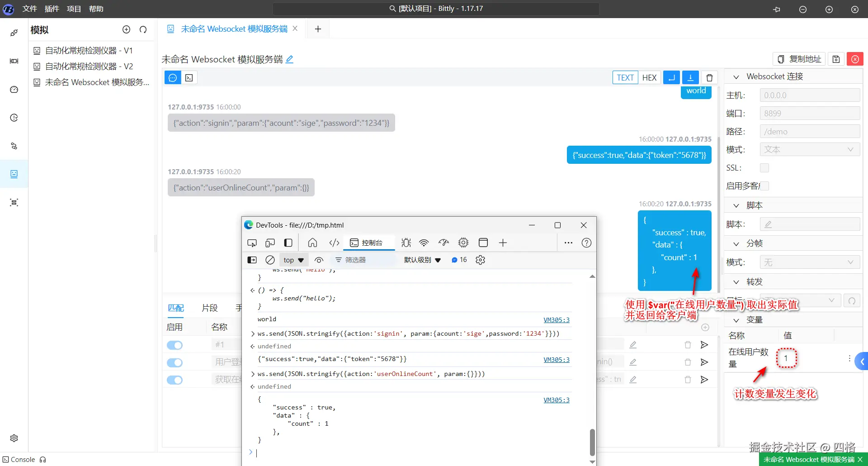868x466 pixels.
Task: Click the 路径 input field
Action: tap(810, 132)
